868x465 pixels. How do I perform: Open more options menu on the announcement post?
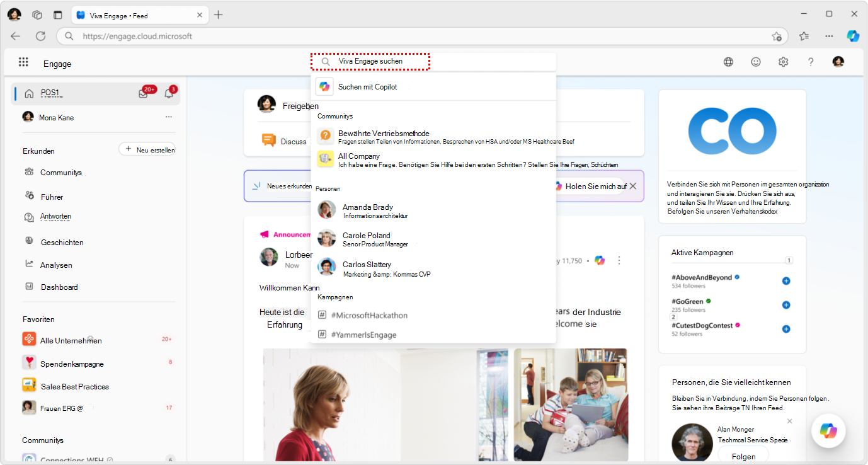[x=619, y=260]
